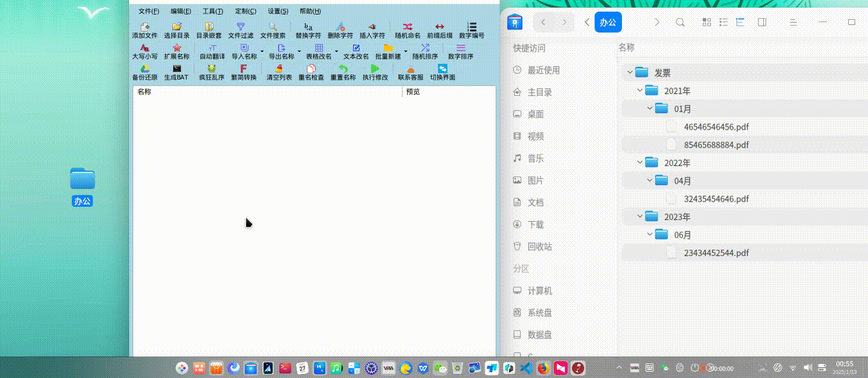Screen dimensions: 868x378
Task: Click the 办公 breadcrumb button
Action: click(x=608, y=22)
